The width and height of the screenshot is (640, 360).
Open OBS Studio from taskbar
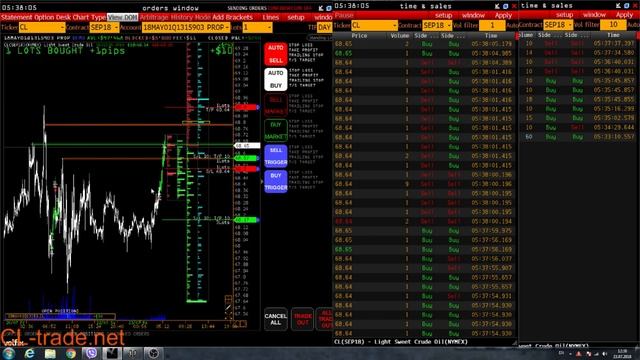tap(153, 353)
